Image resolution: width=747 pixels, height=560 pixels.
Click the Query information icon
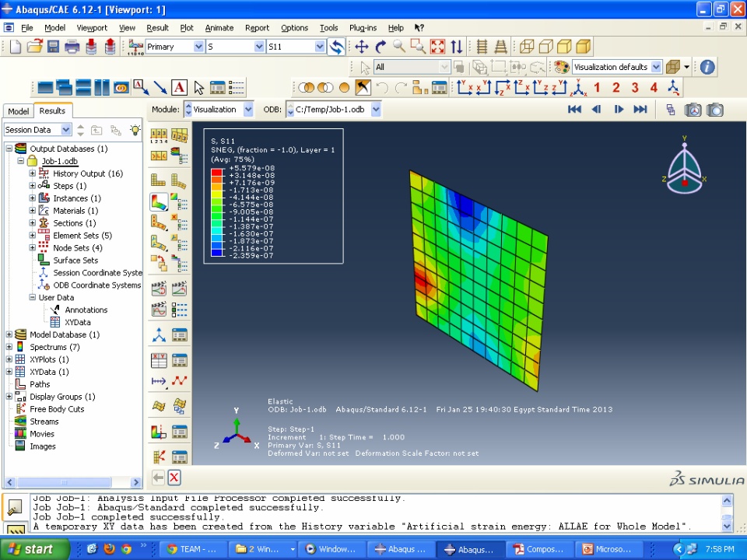(707, 67)
